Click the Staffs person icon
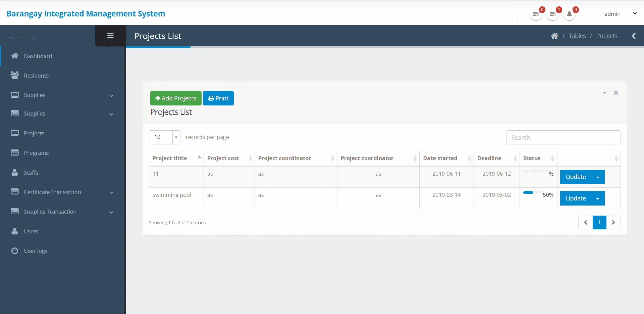This screenshot has width=644, height=314. point(15,172)
